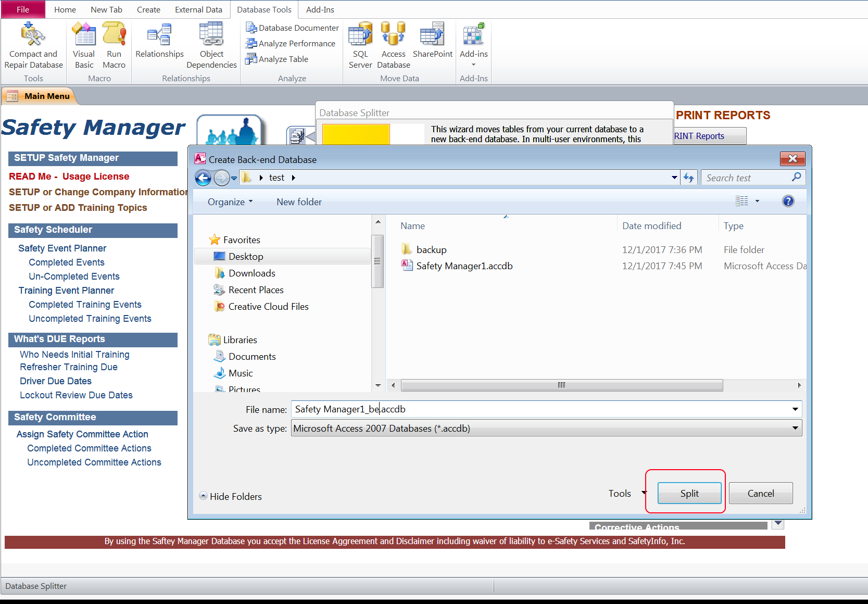The image size is (868, 604).
Task: Run Compact and Repair Database tool
Action: point(33,46)
